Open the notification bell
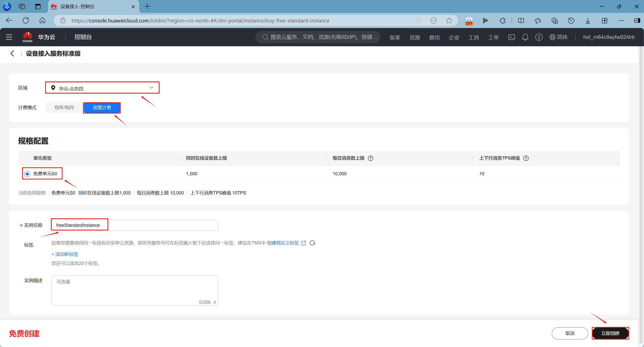The image size is (644, 347). pyautogui.click(x=525, y=37)
